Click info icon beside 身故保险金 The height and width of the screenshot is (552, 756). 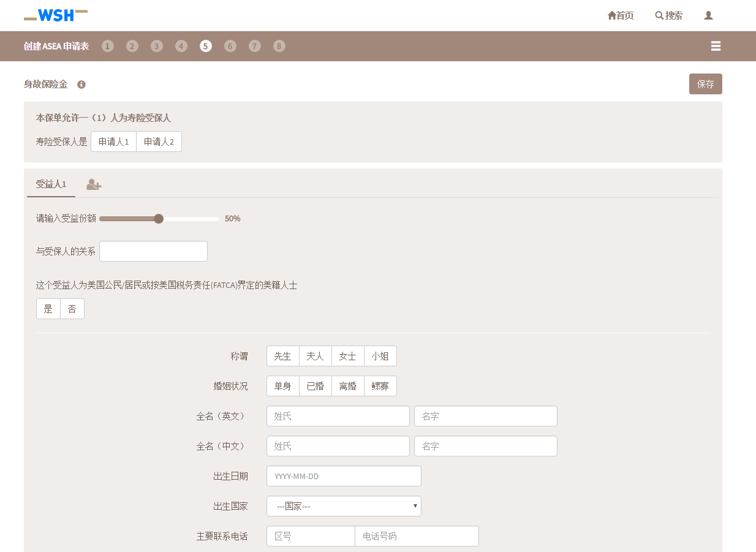[x=81, y=85]
